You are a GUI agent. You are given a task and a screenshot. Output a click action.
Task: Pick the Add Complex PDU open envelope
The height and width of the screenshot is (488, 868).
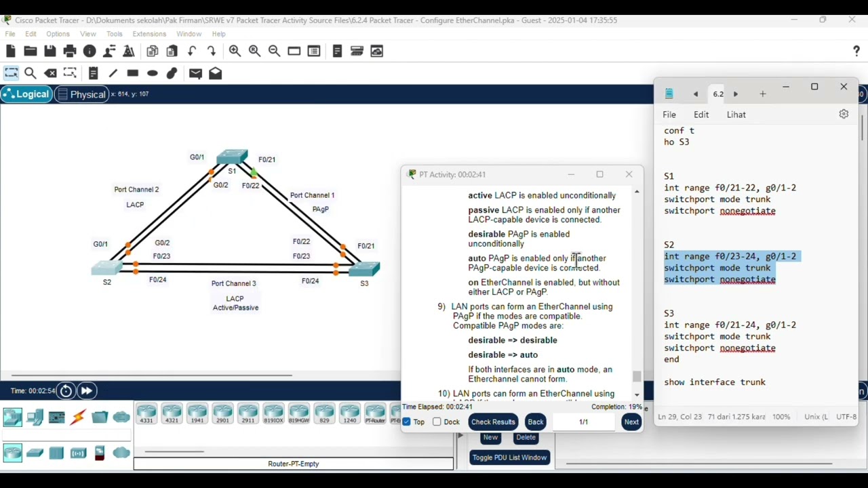(x=215, y=73)
